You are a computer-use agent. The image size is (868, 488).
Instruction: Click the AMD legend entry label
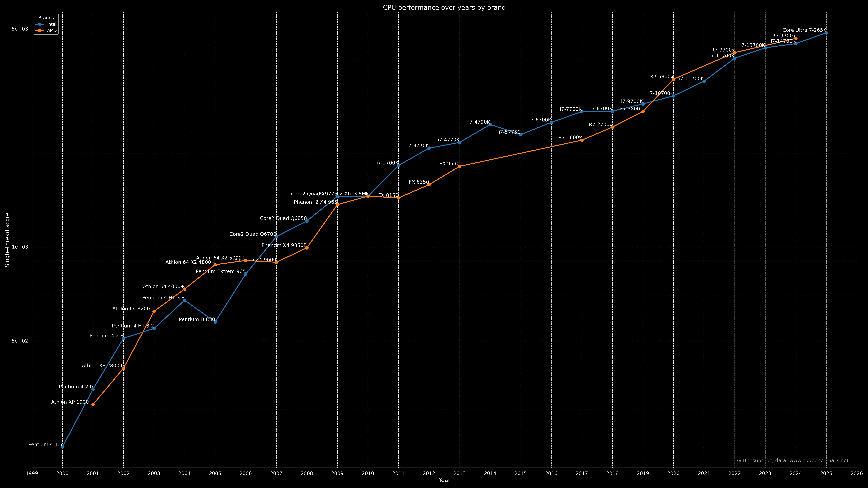52,31
